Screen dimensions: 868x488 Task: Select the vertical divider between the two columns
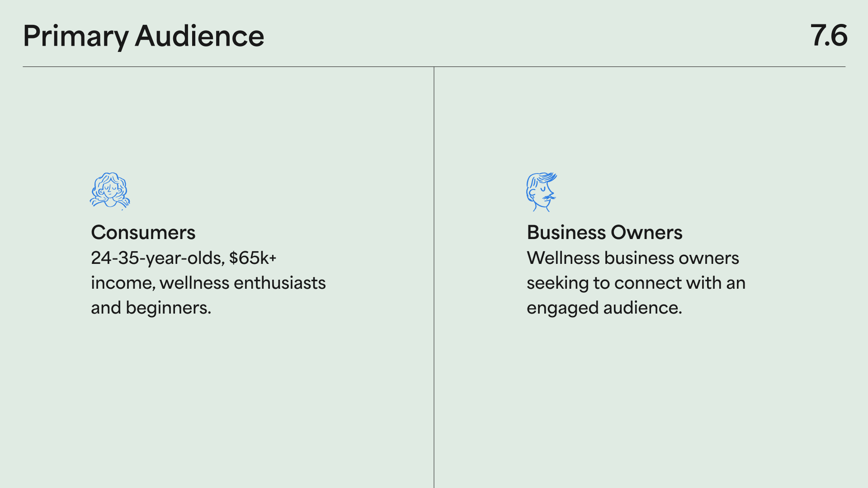434,277
